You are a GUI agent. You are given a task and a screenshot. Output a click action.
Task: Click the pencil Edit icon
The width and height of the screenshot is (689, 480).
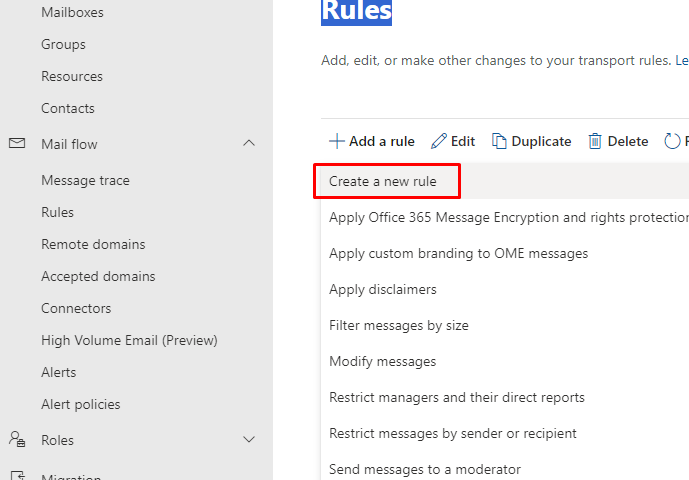click(x=439, y=142)
